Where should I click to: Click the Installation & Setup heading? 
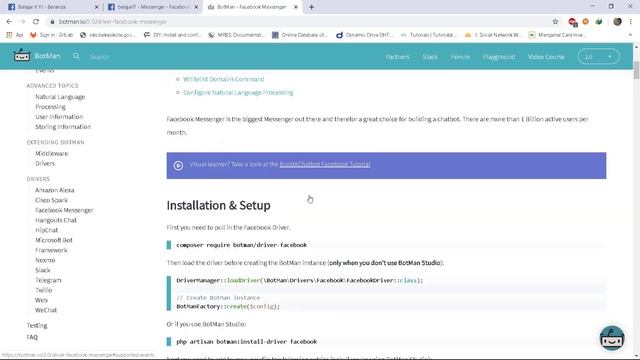[218, 205]
